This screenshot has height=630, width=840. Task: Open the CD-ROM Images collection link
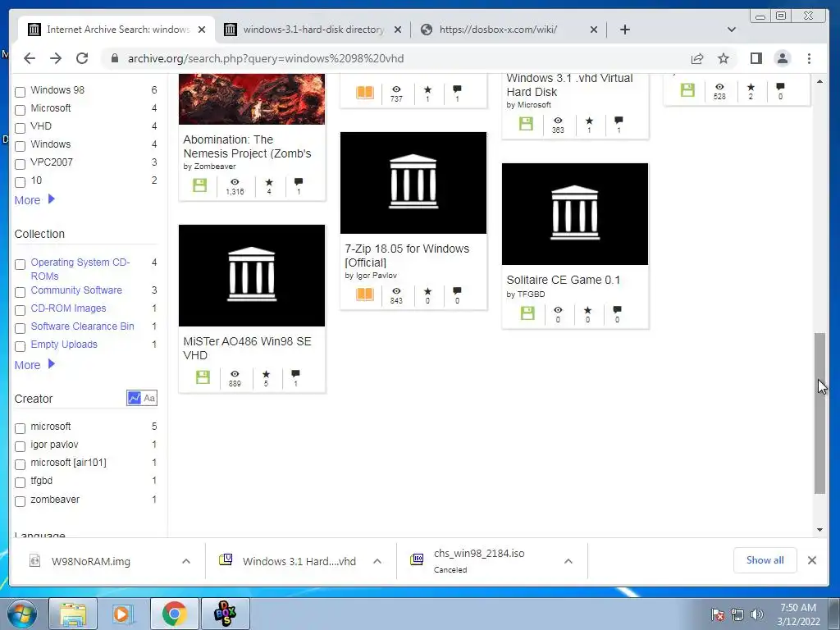(68, 308)
